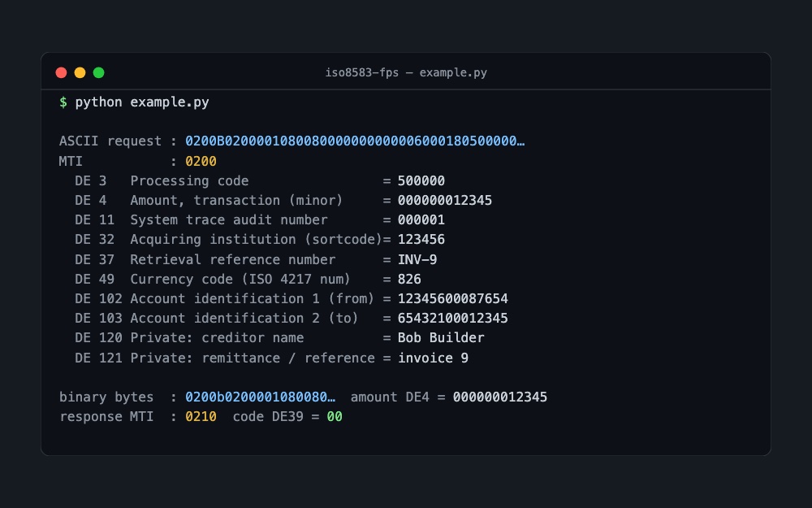
Task: Click the window title 'iso8583-fps — example.py'
Action: [x=406, y=72]
